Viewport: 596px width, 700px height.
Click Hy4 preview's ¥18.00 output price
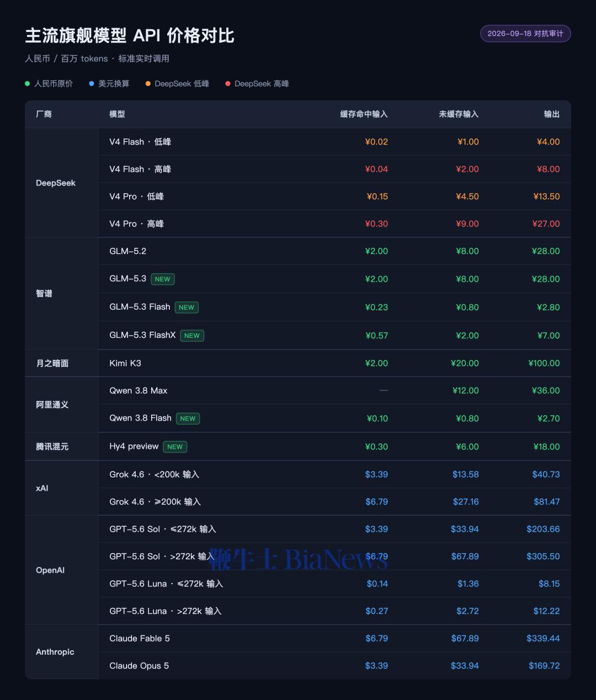pos(547,447)
